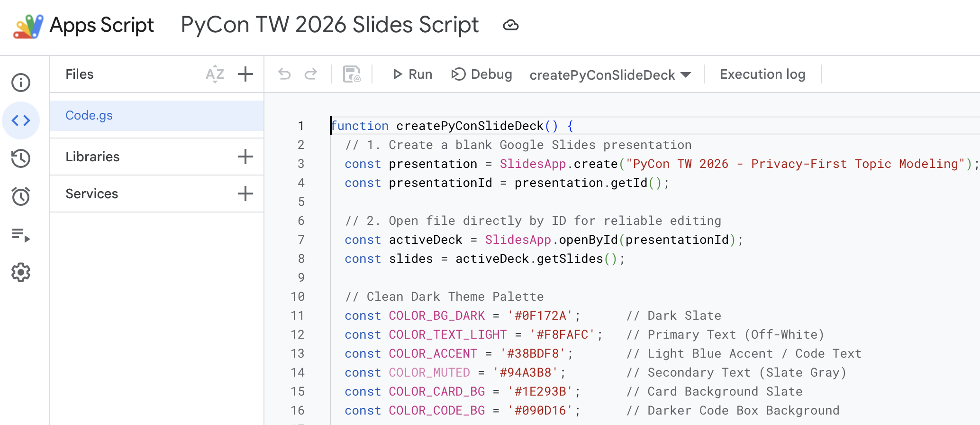980x425 pixels.
Task: Rename project title PyCon TW 2026 Slides Script
Action: [330, 25]
